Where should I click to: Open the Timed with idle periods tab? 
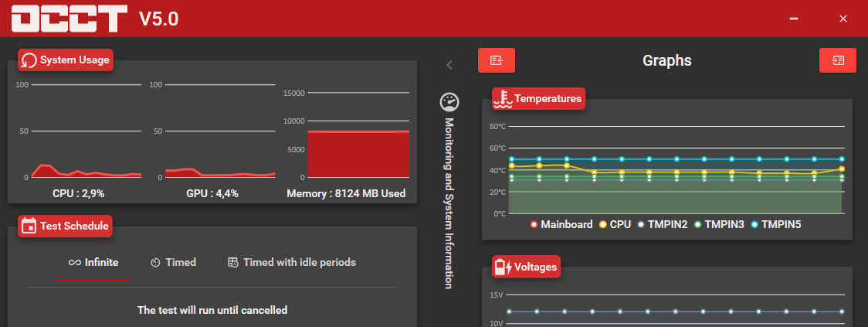tap(291, 262)
